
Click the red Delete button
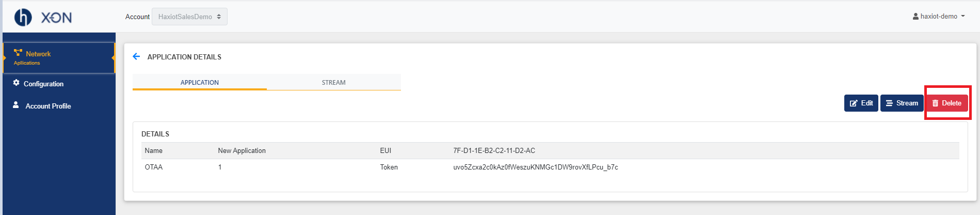coord(947,103)
